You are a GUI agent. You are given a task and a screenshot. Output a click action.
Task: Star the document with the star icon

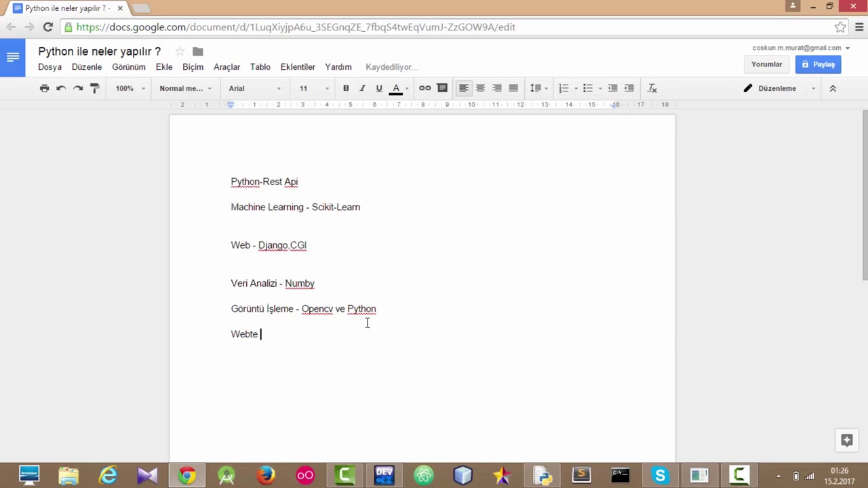(x=180, y=52)
